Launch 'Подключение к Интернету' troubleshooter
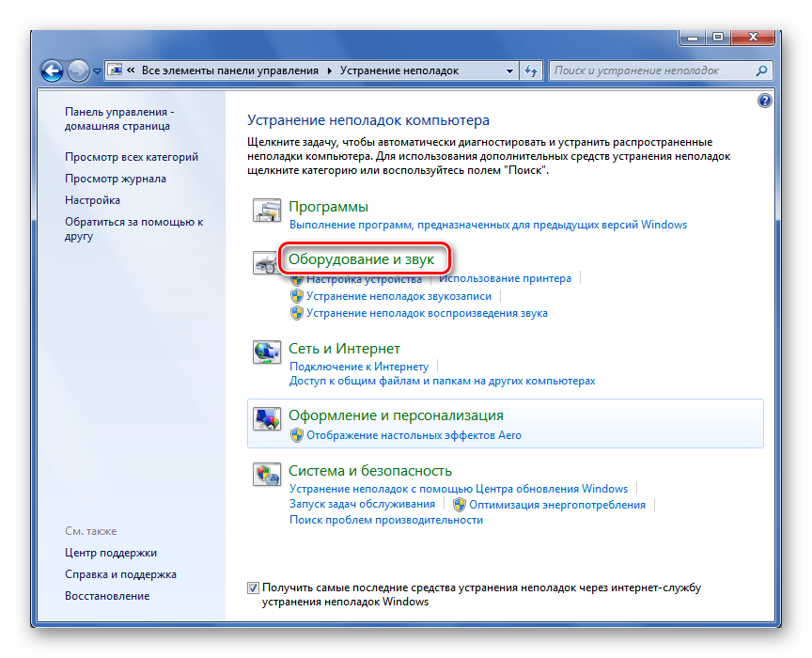Image resolution: width=812 pixels, height=658 pixels. pyautogui.click(x=359, y=366)
